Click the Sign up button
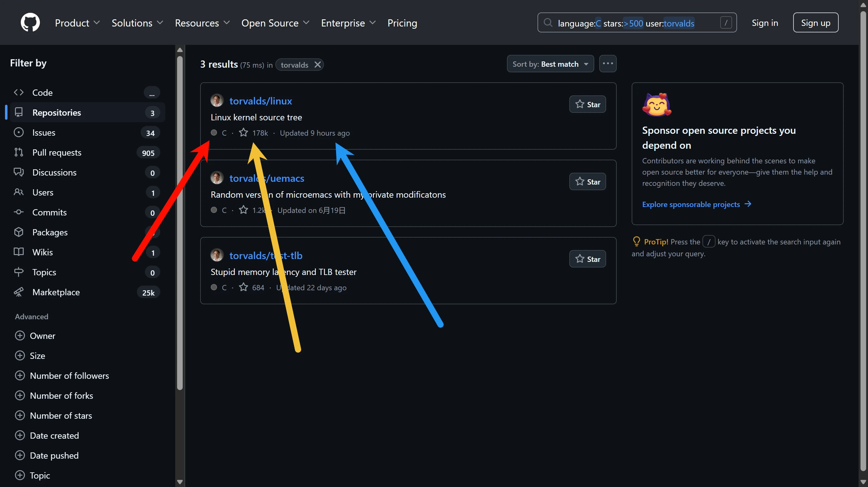 pos(815,22)
